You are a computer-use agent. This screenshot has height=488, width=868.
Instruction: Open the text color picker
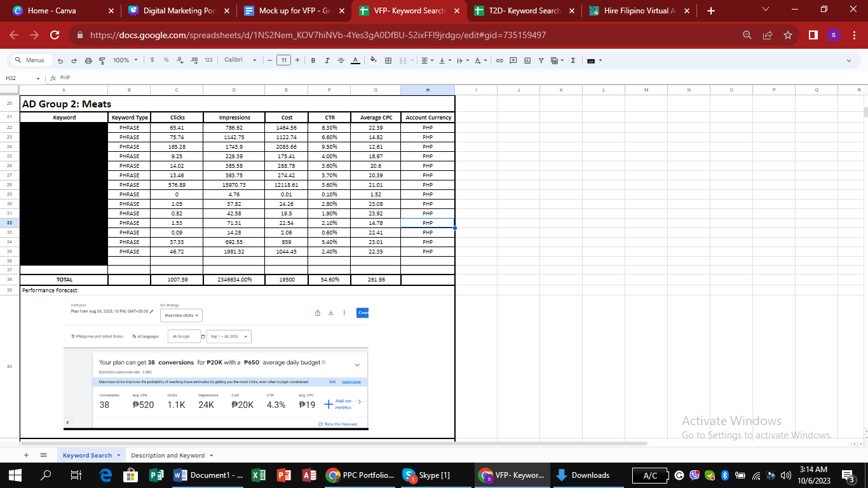coord(355,60)
